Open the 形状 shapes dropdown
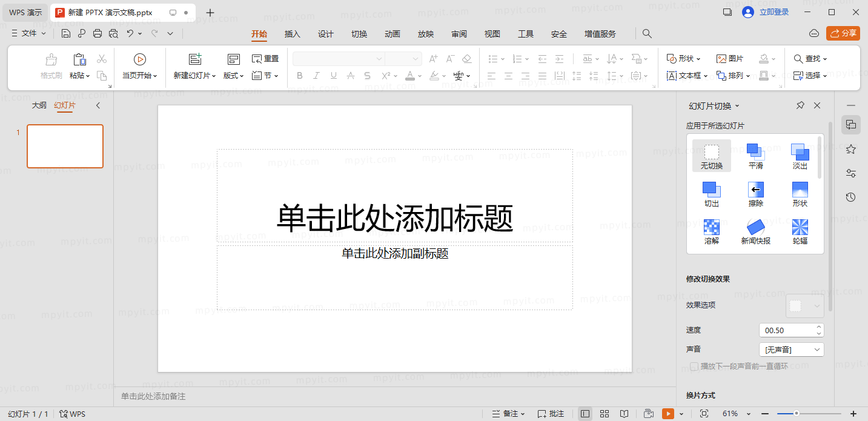Screen dimensions: 868x421 click(x=684, y=59)
